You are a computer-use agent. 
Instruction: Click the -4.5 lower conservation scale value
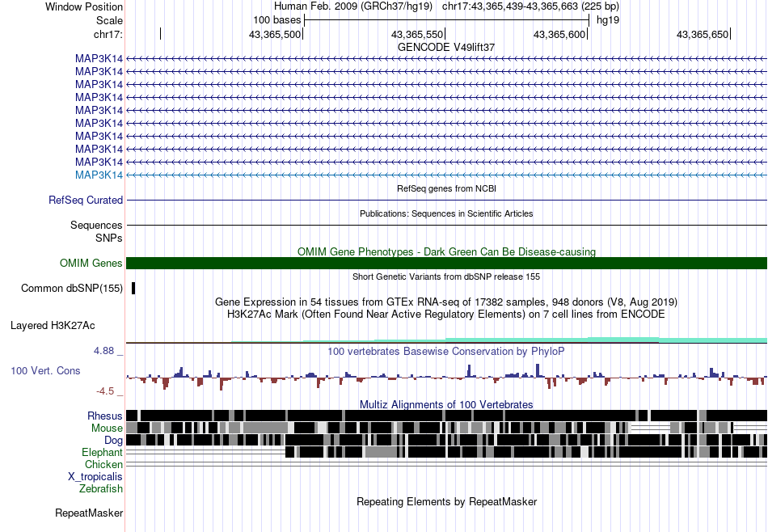(105, 391)
